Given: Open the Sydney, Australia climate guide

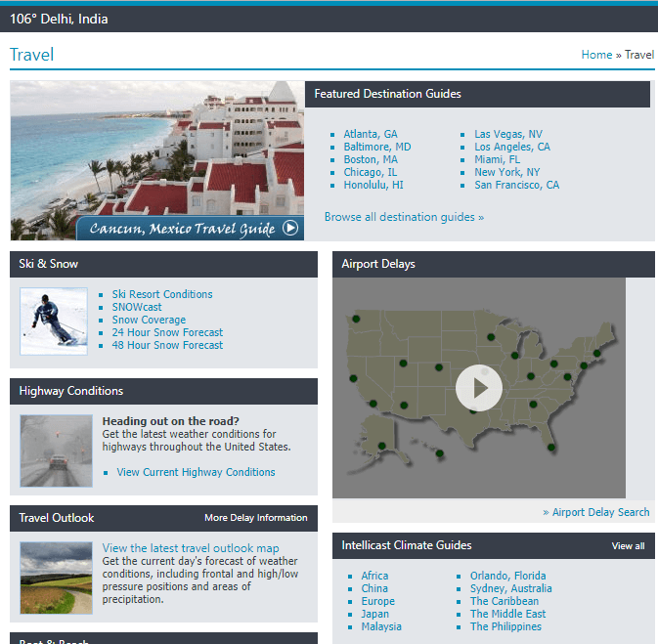Looking at the screenshot, I should coord(510,588).
